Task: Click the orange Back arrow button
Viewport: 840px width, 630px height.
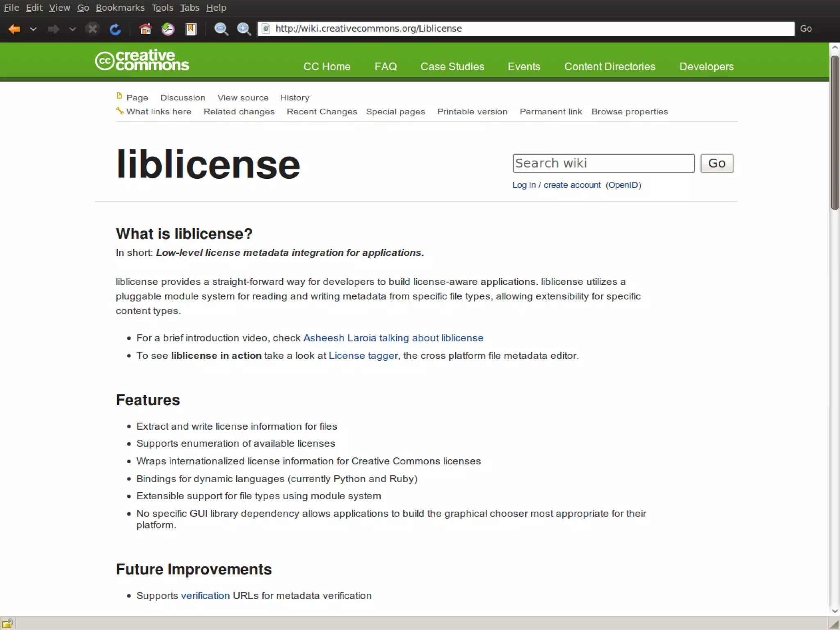Action: tap(14, 29)
